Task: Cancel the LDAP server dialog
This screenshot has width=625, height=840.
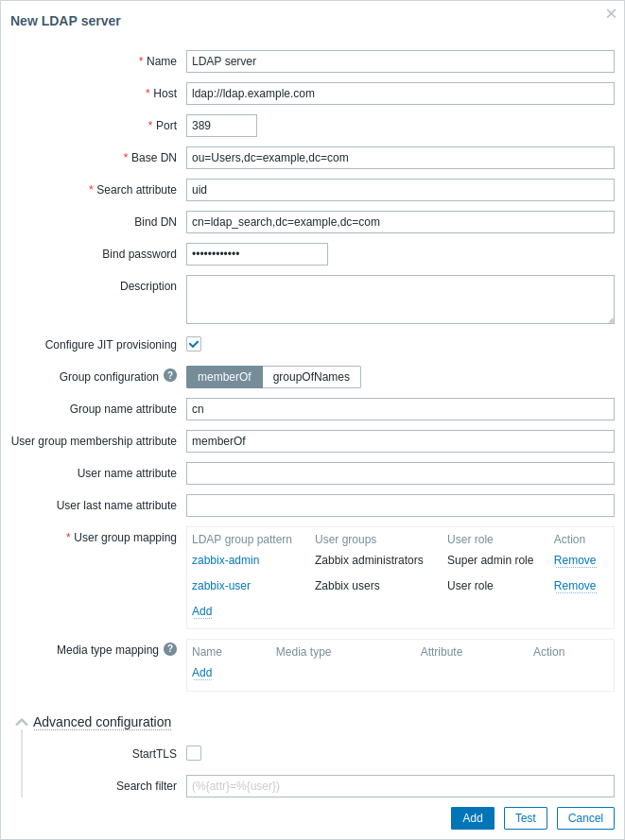Action: tap(585, 818)
